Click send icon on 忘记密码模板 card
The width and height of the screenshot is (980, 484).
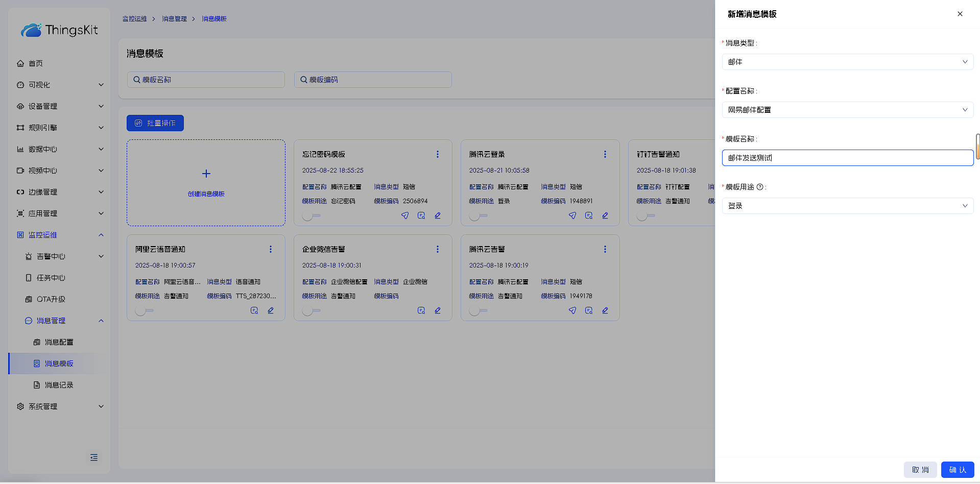point(405,215)
